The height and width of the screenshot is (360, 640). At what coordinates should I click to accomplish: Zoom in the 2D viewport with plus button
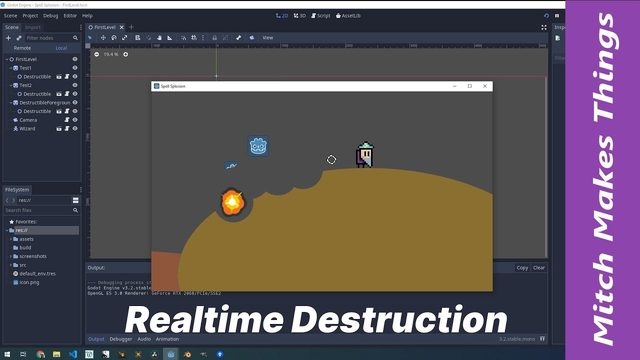(x=126, y=54)
